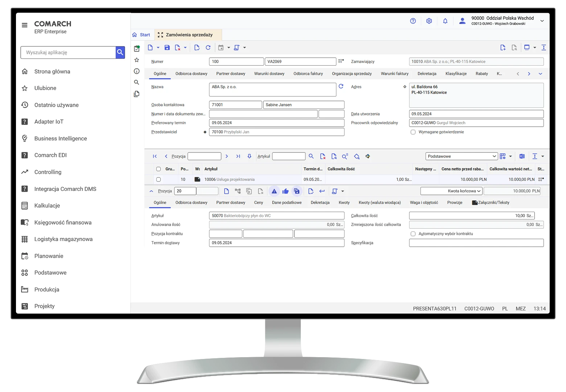Open the notifications bell icon

click(445, 21)
